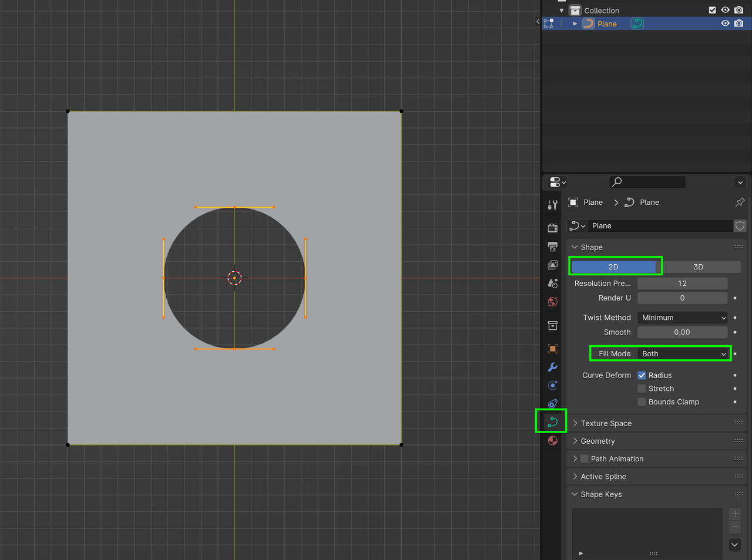Screen dimensions: 752x560
Task: Switch to the 3D shape tab
Action: coord(699,266)
